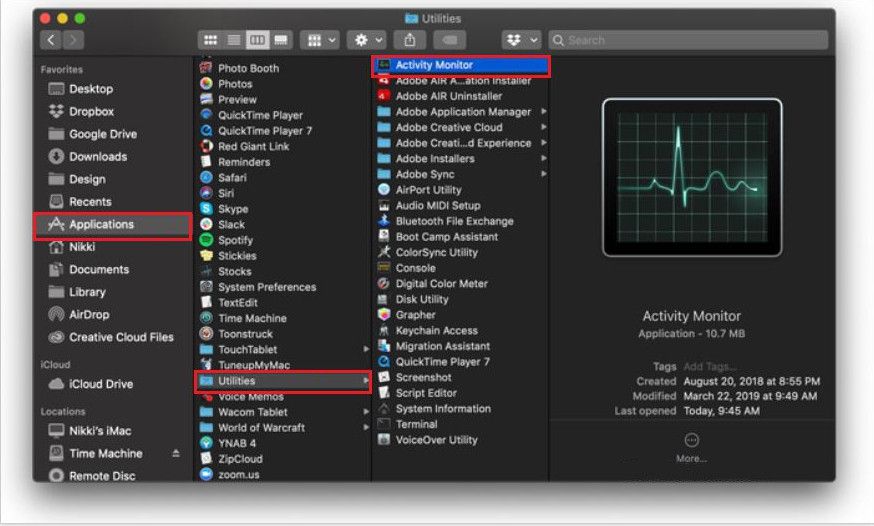This screenshot has width=874, height=526.
Task: Select Applications in the sidebar
Action: pos(112,225)
